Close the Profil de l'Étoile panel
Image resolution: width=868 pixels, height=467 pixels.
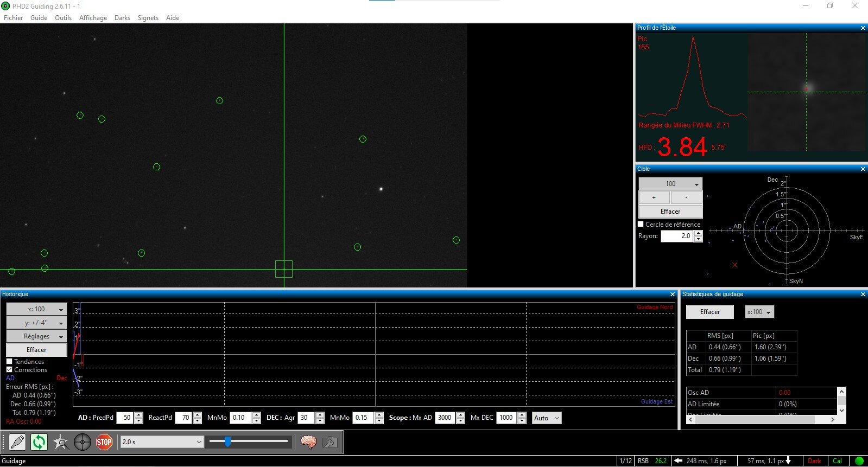coord(863,28)
